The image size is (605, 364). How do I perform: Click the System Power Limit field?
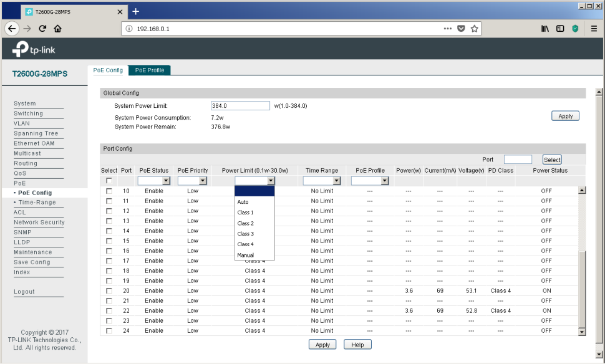(240, 106)
